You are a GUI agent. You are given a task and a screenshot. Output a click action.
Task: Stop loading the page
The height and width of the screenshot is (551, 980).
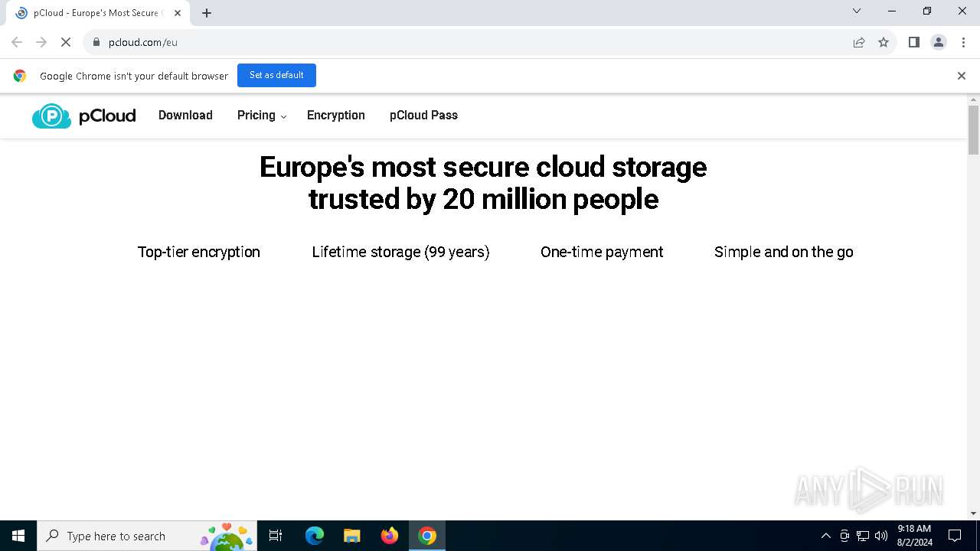click(66, 42)
